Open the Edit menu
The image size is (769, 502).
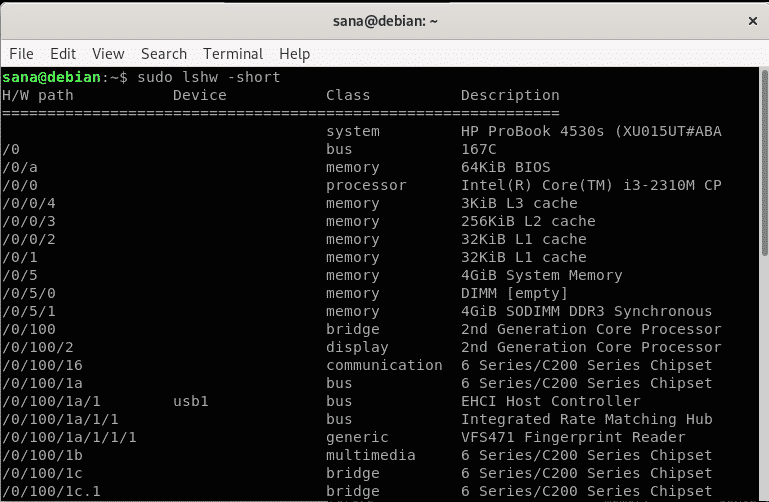[x=63, y=53]
